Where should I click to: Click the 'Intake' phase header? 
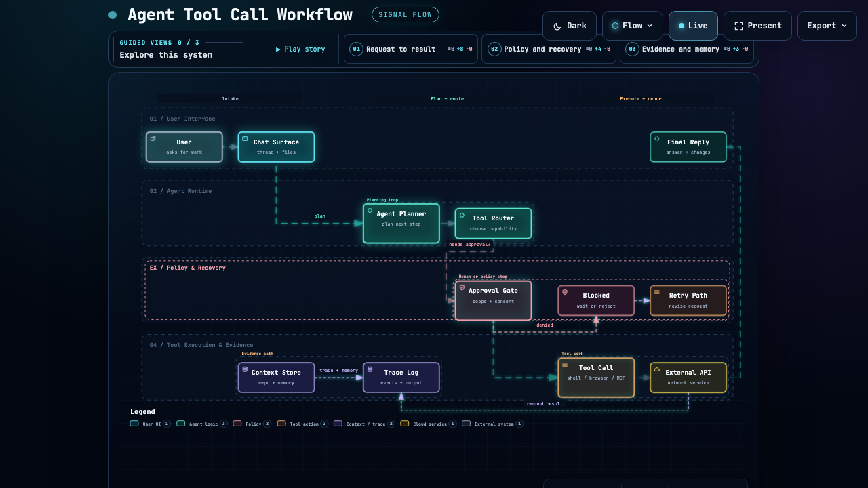click(x=231, y=99)
